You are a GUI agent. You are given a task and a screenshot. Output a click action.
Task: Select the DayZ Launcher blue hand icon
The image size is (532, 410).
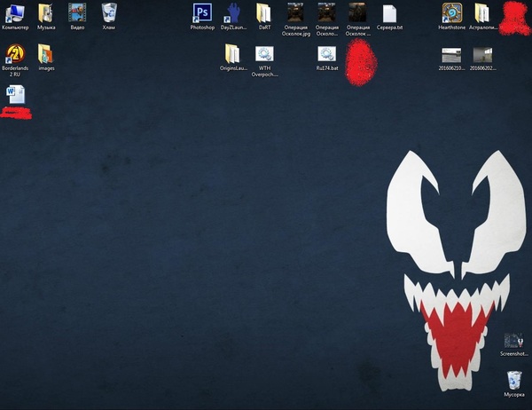click(x=233, y=12)
